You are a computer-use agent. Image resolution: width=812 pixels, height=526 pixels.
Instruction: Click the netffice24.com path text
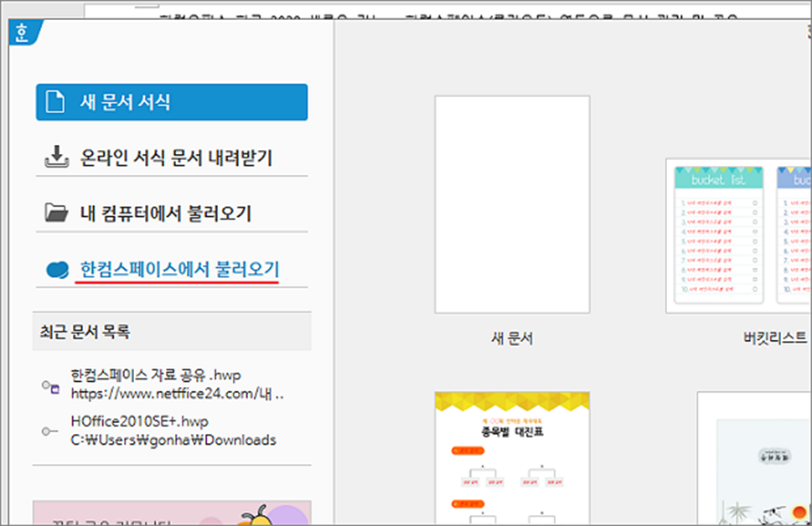point(177,394)
